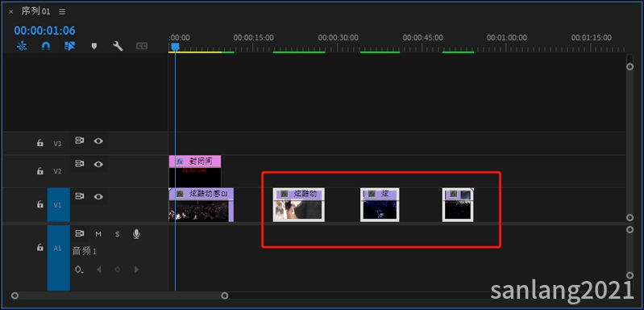Select the pink 封闭间 clip on V2

tap(195, 161)
